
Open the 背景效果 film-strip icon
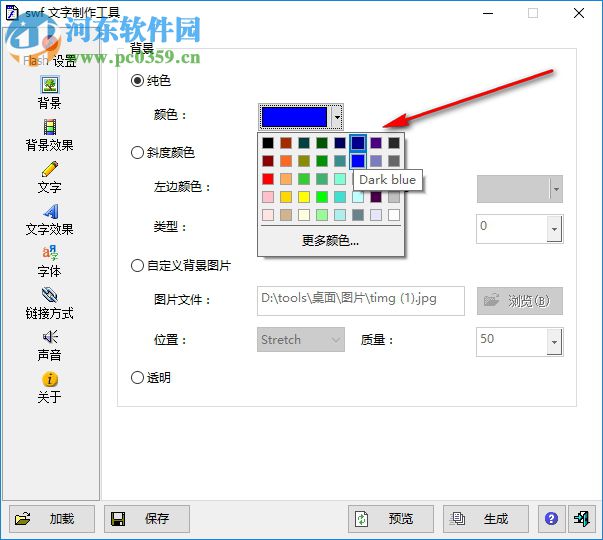pos(50,127)
